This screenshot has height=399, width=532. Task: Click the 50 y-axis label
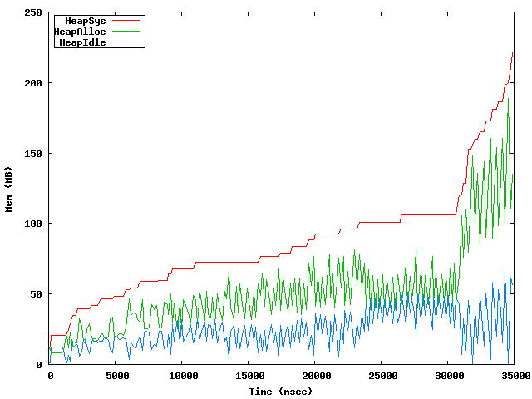pos(36,294)
